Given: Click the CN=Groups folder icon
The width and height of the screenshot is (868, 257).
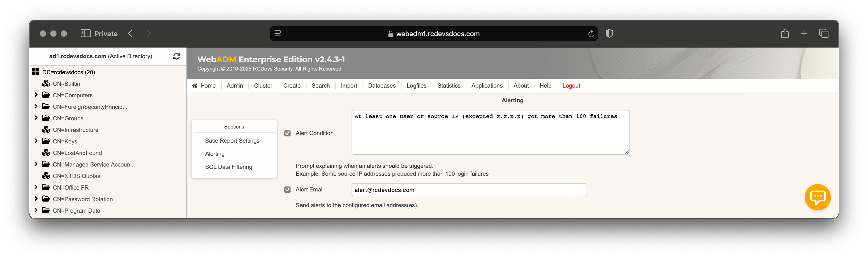Looking at the screenshot, I should 46,118.
